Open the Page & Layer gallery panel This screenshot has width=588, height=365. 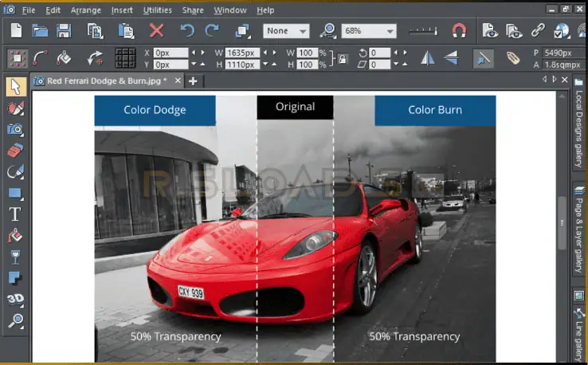(579, 230)
